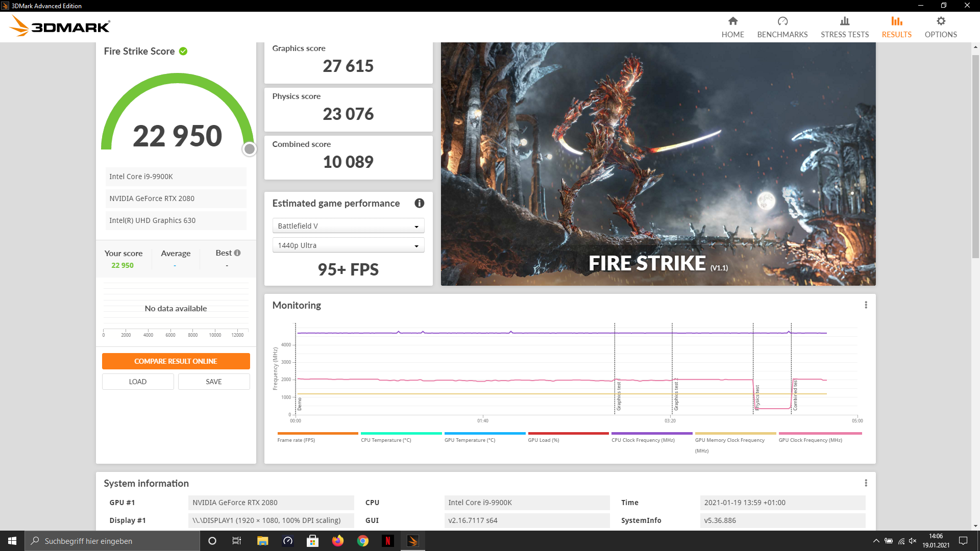The width and height of the screenshot is (980, 551).
Task: Click the HOME menu label
Action: 732,35
